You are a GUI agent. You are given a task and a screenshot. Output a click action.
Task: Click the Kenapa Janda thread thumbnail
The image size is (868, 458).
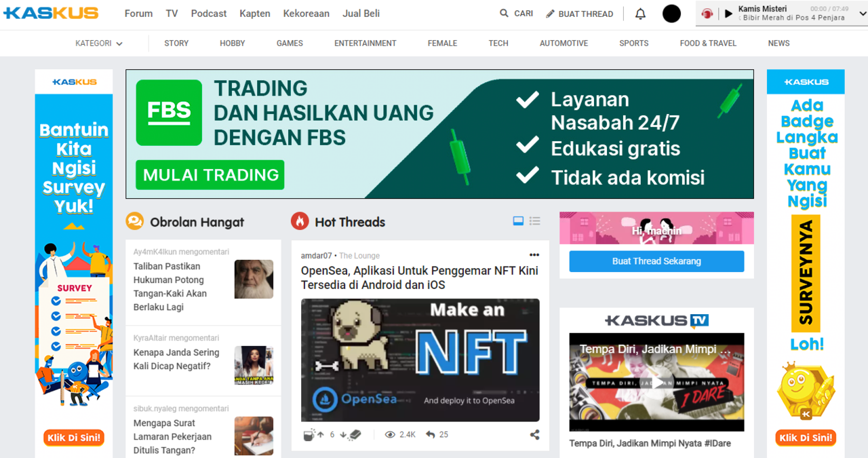click(x=254, y=365)
